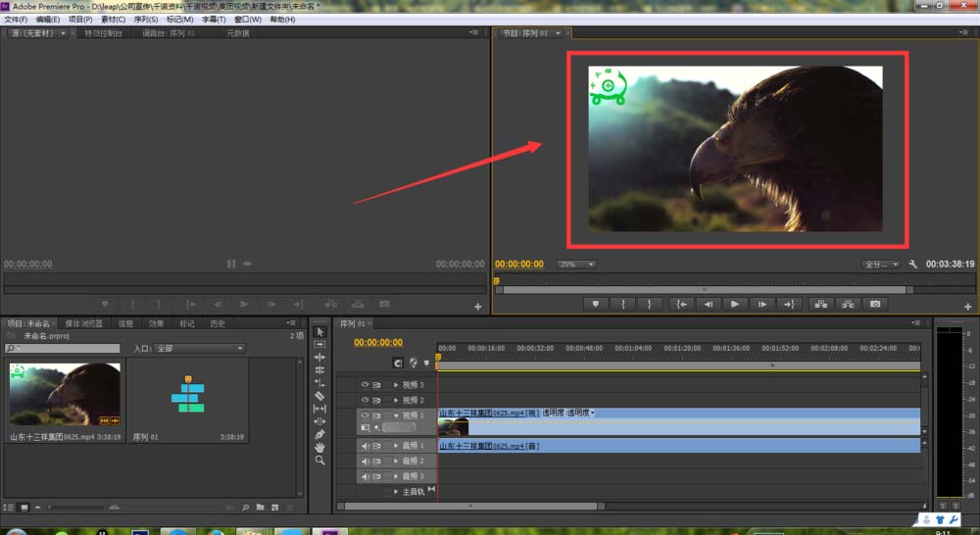
Task: Switch to the 信息 tab
Action: (125, 323)
